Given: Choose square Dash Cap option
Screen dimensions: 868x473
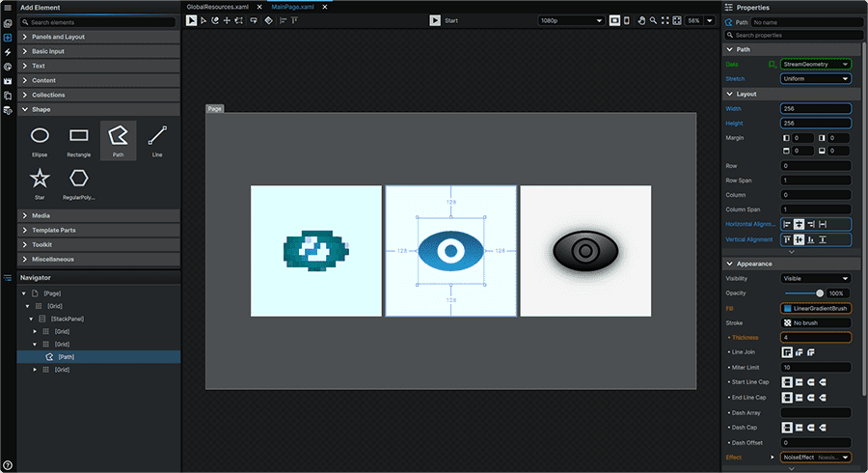Looking at the screenshot, I should click(800, 428).
